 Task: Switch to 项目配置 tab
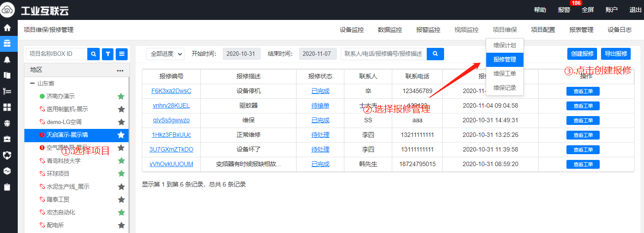pos(543,30)
